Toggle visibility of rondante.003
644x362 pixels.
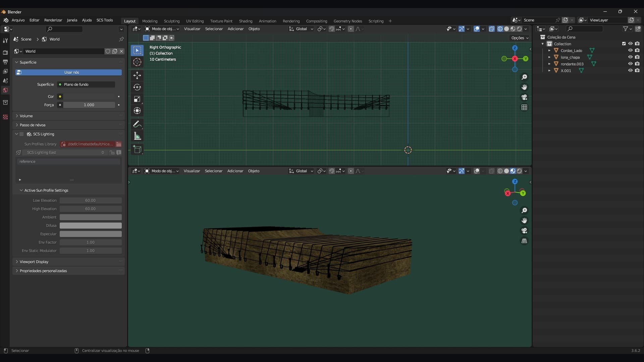630,64
